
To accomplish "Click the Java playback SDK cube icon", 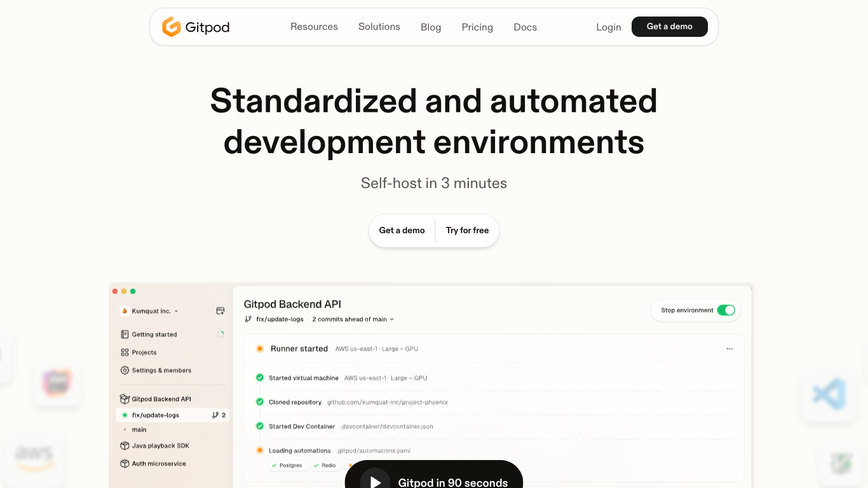I will pos(125,445).
